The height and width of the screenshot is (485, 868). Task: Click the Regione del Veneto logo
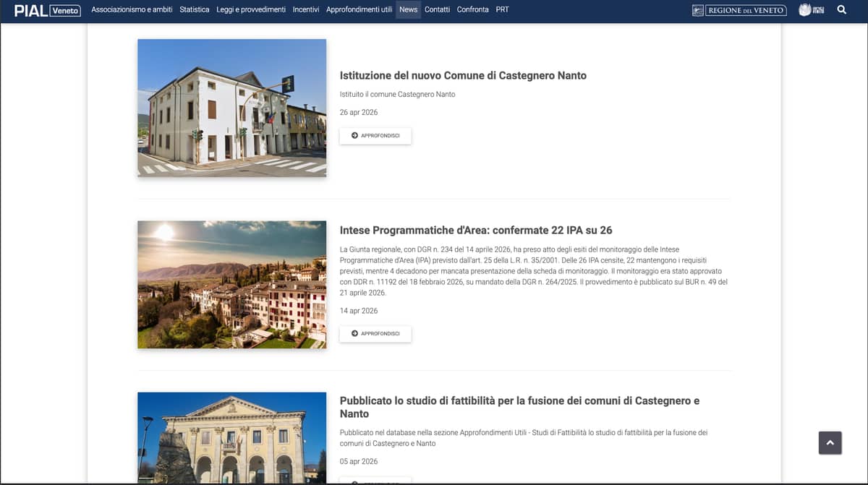coord(739,10)
